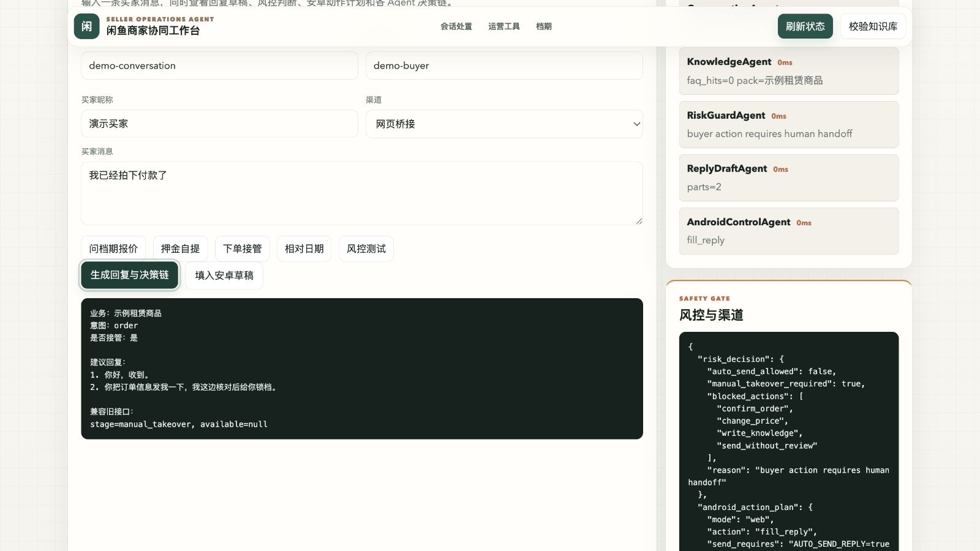Open the 会话处置 nav item
This screenshot has width=980, height=551.
tap(456, 26)
